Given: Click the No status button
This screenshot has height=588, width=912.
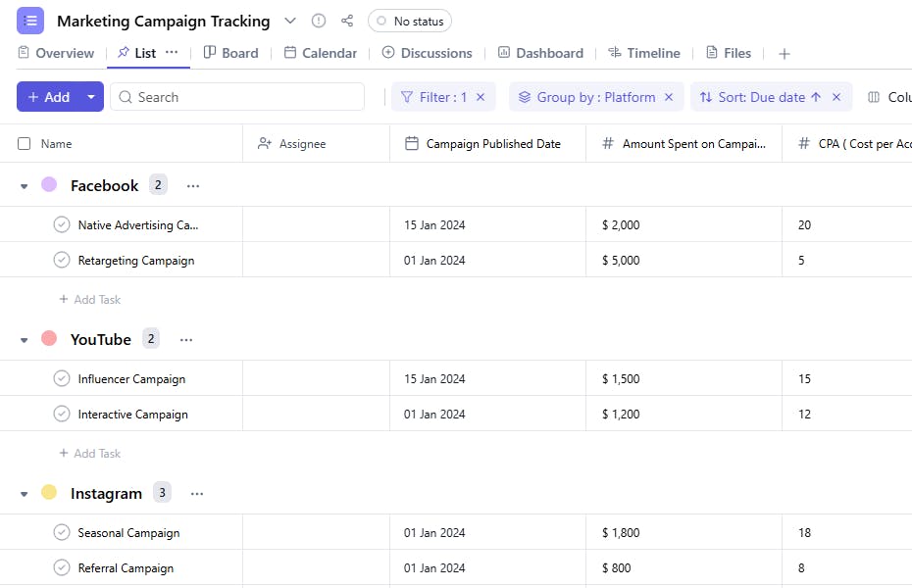Looking at the screenshot, I should point(410,21).
